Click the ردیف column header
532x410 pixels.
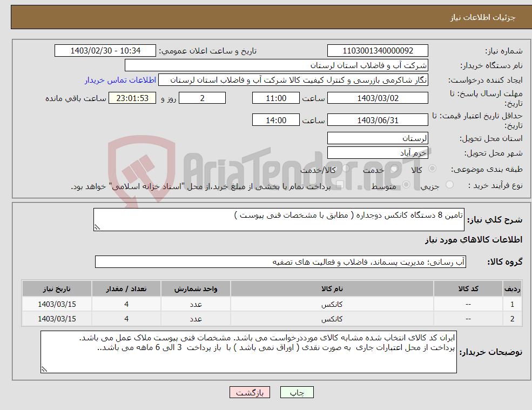[513, 289]
